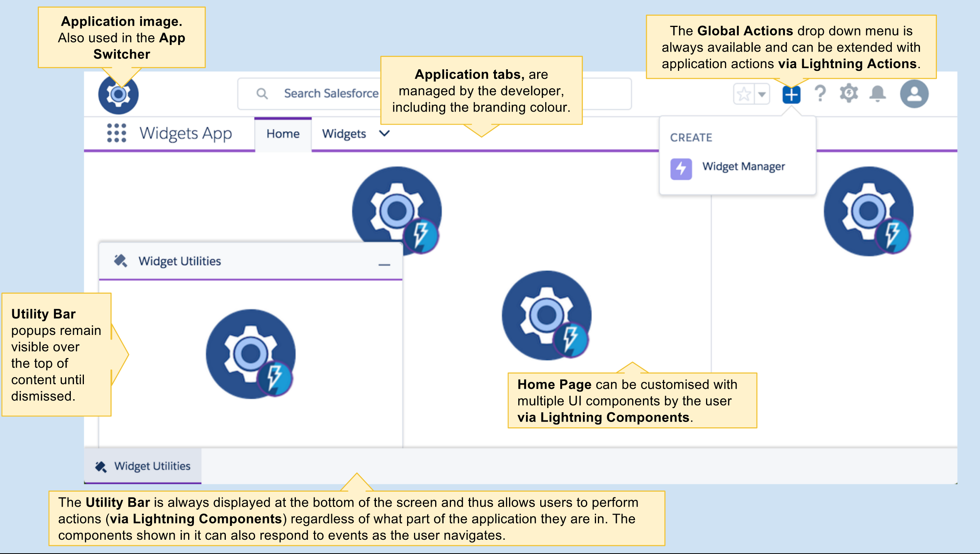Select Widget Manager from Create menu

[x=743, y=167]
